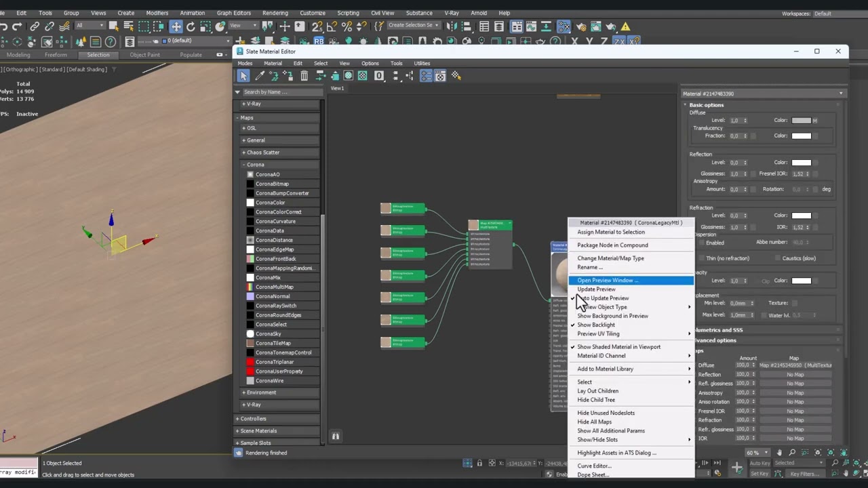Open the Rendering menu in main menu bar
Image resolution: width=868 pixels, height=488 pixels.
(275, 13)
